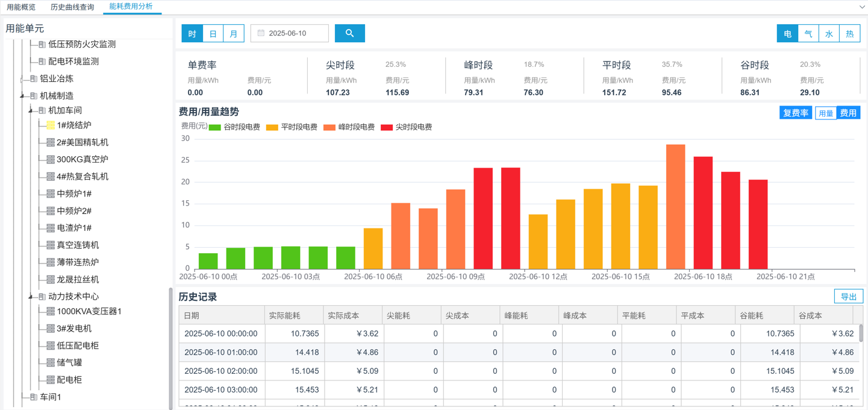This screenshot has width=868, height=410.
Task: Click the 复费率 button
Action: point(795,113)
